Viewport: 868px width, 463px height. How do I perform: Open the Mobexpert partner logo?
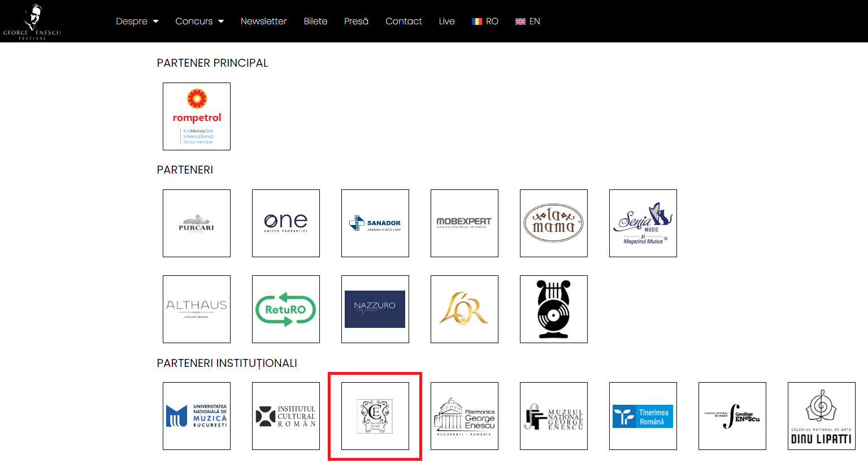coord(465,223)
